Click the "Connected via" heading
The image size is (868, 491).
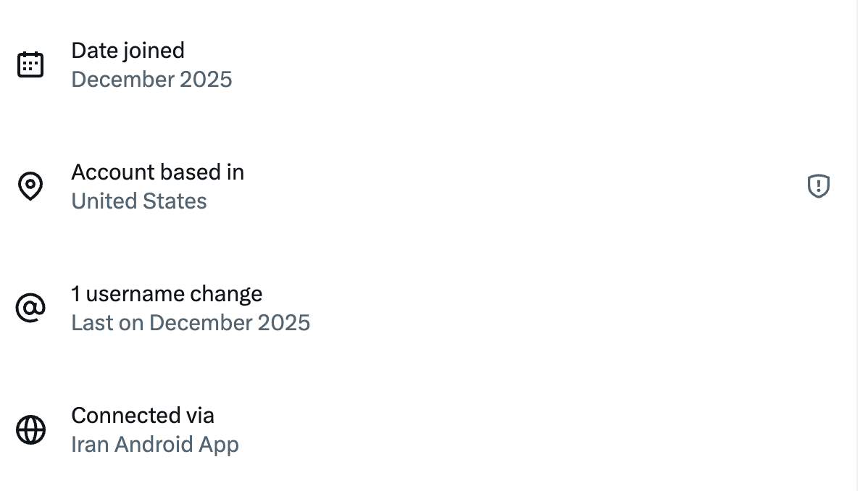pyautogui.click(x=143, y=416)
